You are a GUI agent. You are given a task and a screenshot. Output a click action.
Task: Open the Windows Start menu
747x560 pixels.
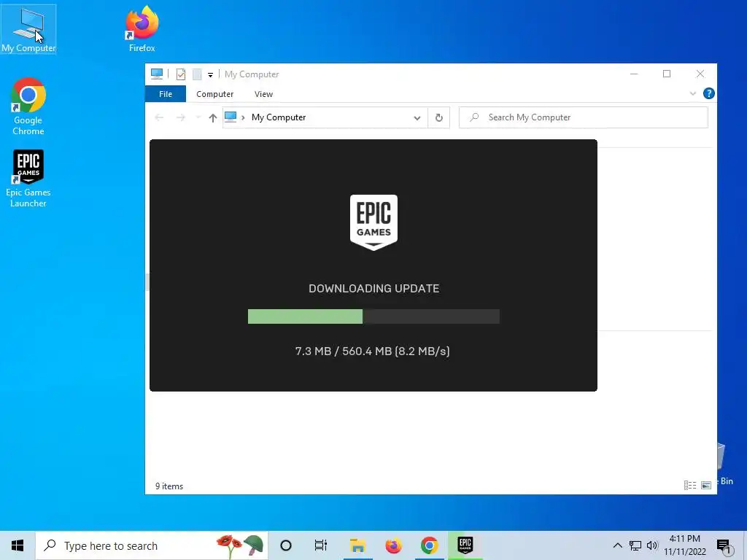(18, 545)
